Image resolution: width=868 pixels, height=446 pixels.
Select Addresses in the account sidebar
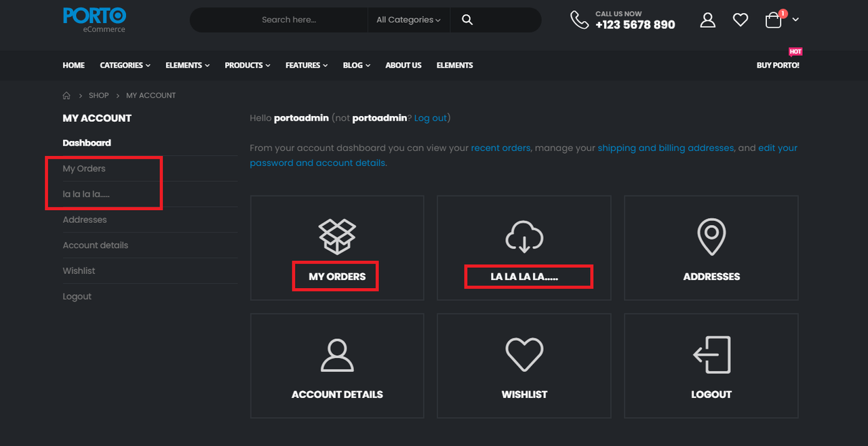pos(85,220)
